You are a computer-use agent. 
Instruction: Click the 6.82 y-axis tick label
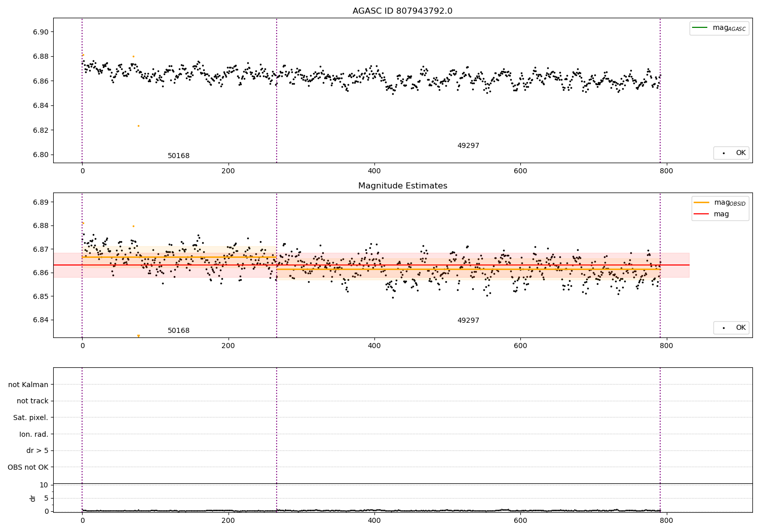coord(41,130)
